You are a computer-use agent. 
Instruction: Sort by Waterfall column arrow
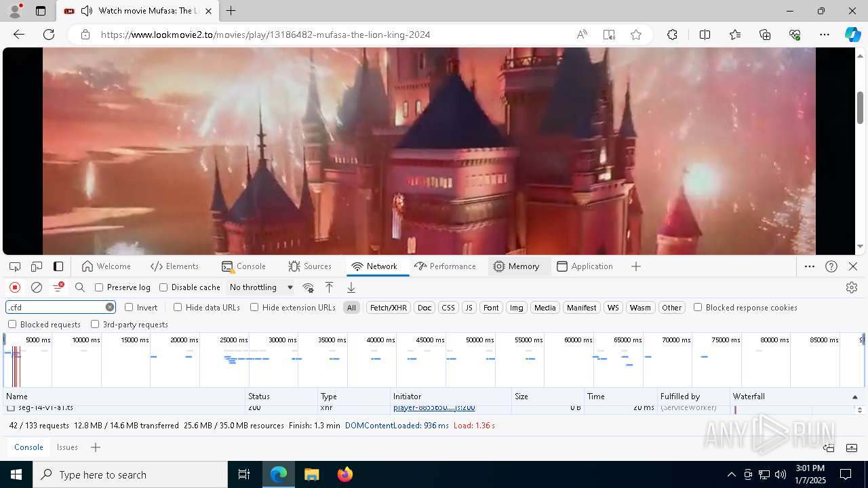(854, 396)
